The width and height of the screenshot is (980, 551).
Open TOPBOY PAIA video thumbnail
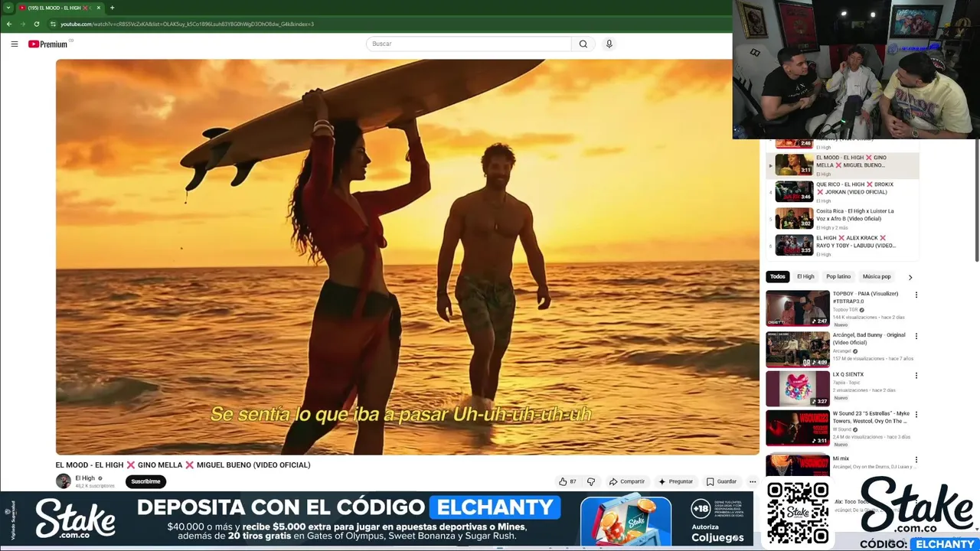(x=798, y=308)
